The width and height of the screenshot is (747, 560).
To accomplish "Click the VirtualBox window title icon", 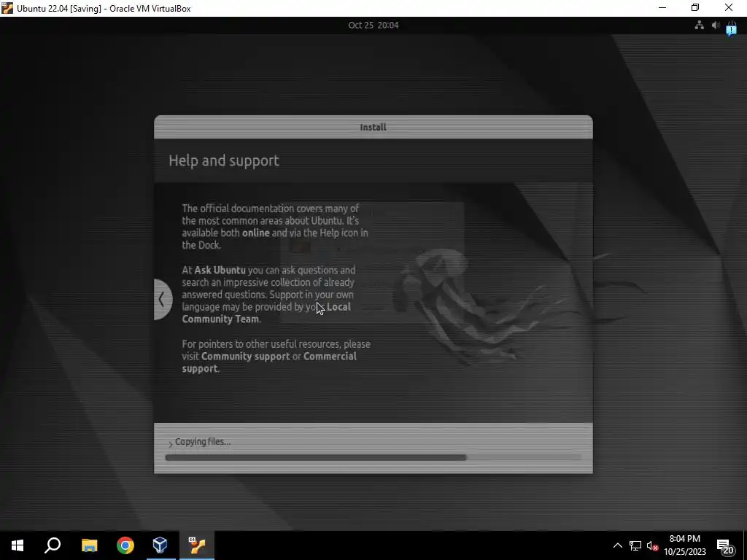I will tap(7, 8).
